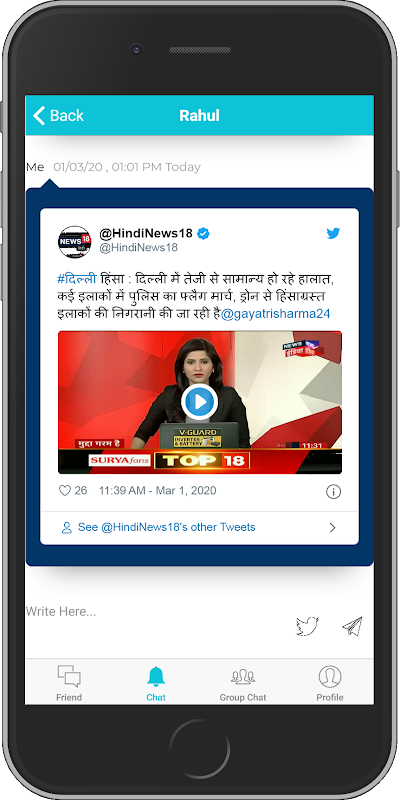400x800 pixels.
Task: Select the Chat tab
Action: [x=156, y=683]
